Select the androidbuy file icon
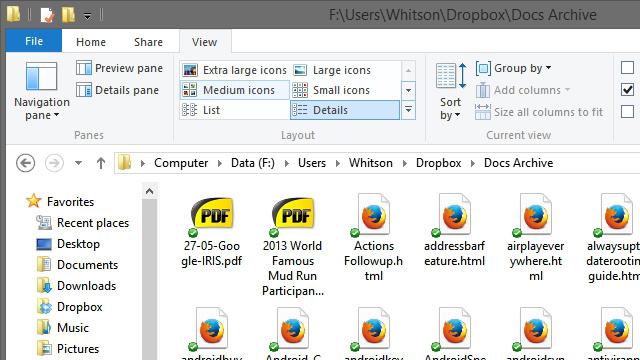The width and height of the screenshot is (640, 360). click(x=211, y=330)
